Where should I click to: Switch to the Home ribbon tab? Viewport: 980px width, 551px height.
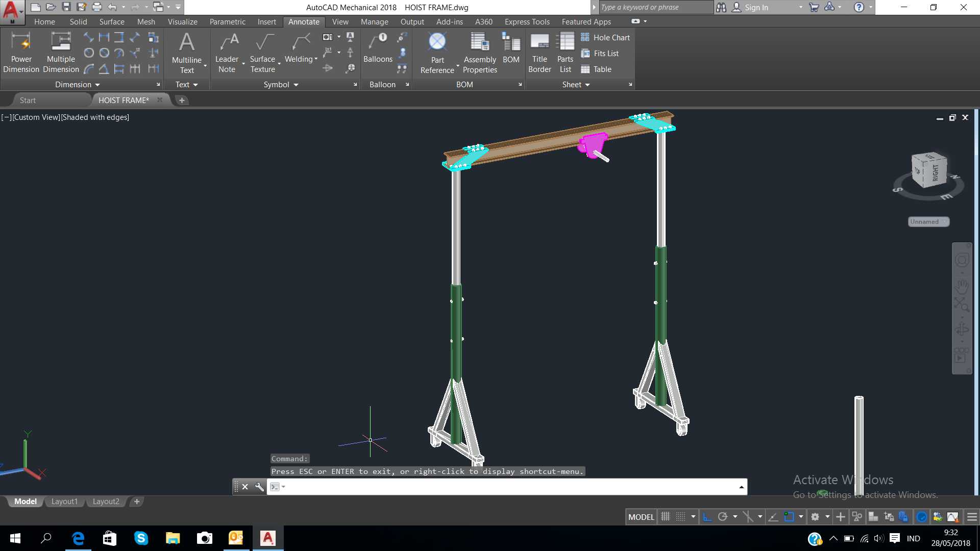coord(44,22)
